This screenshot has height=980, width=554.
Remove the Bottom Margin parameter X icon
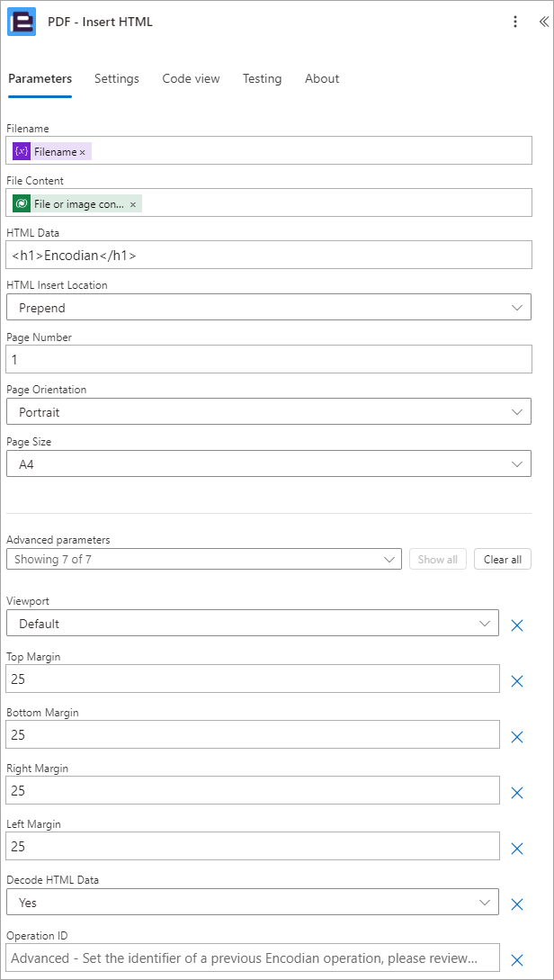coord(516,738)
